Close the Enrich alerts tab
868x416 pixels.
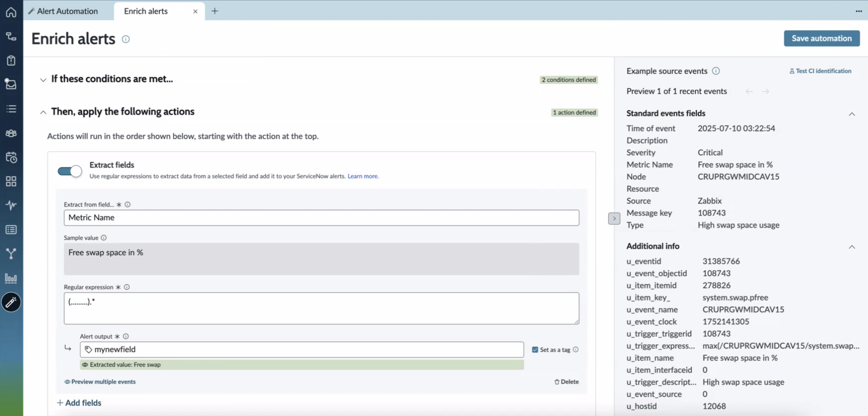click(195, 12)
